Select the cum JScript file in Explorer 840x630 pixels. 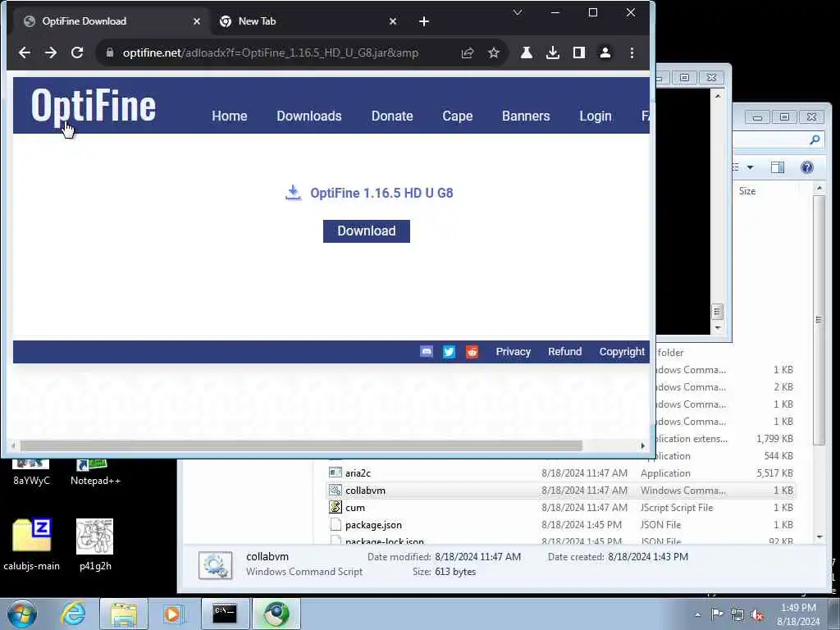pos(355,507)
